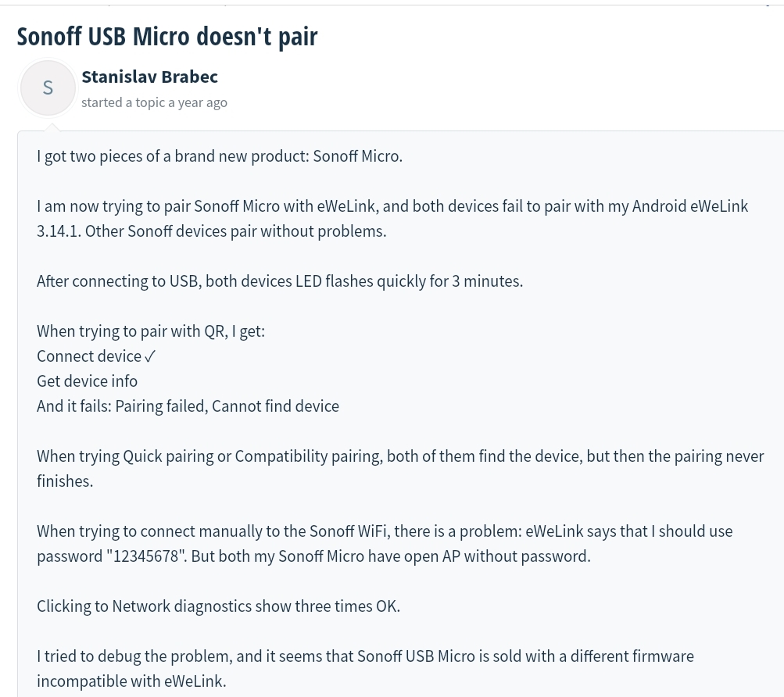Image resolution: width=784 pixels, height=697 pixels.
Task: Click the word "finishes." ending the pairing paragraph
Action: (65, 481)
